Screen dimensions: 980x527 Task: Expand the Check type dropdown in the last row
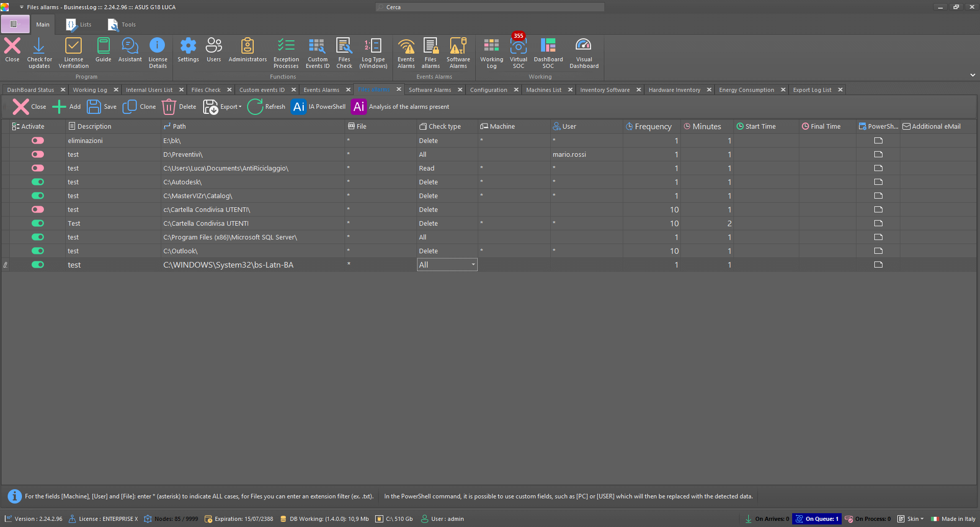coord(473,265)
